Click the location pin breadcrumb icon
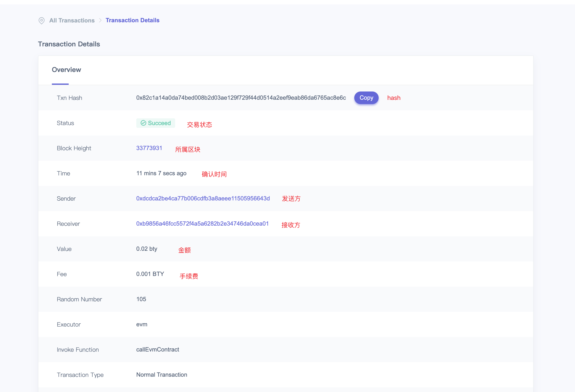 (42, 21)
